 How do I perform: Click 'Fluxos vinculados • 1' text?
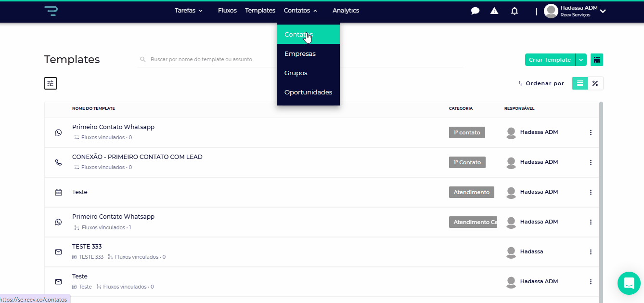coord(106,227)
